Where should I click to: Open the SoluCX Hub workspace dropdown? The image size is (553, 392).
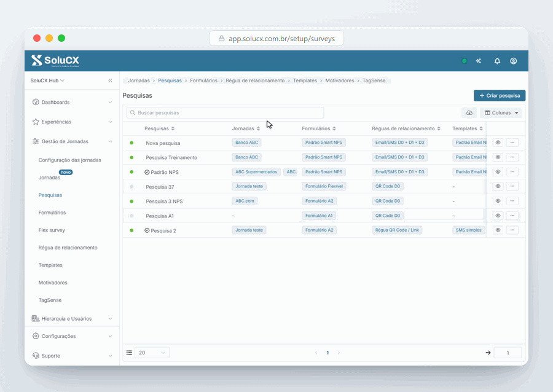(47, 80)
